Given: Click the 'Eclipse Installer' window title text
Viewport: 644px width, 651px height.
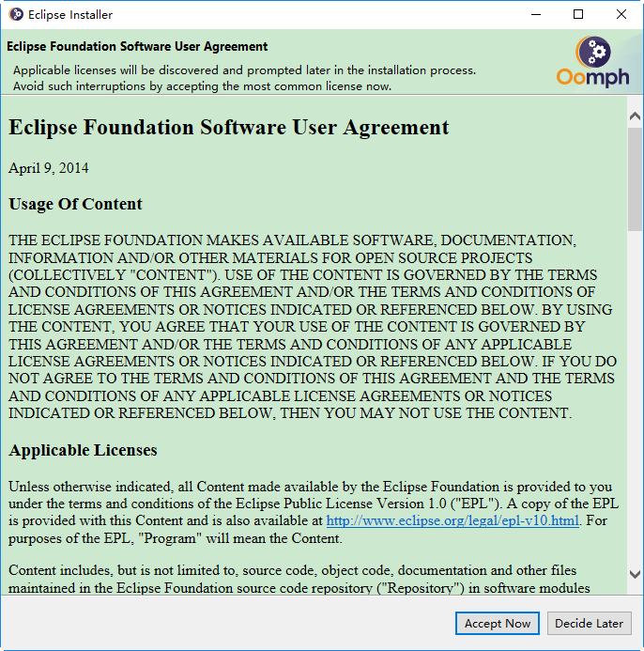Looking at the screenshot, I should click(x=70, y=15).
